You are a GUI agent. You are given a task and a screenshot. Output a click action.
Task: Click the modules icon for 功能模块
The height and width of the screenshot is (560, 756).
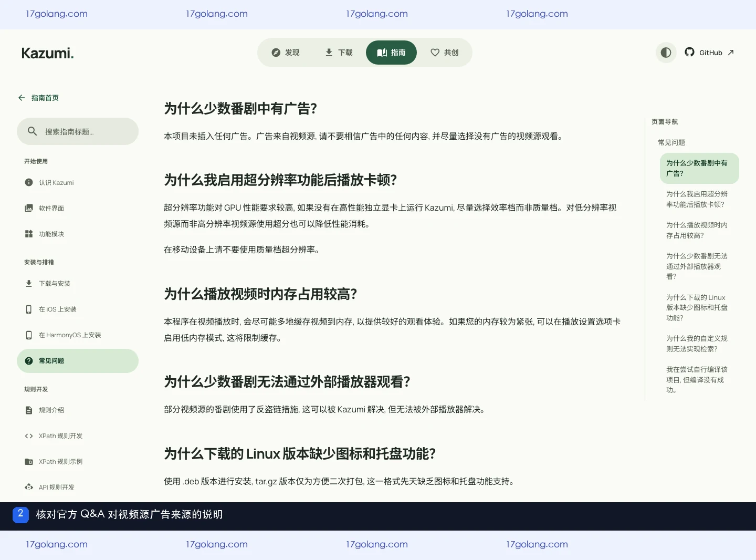tap(29, 234)
